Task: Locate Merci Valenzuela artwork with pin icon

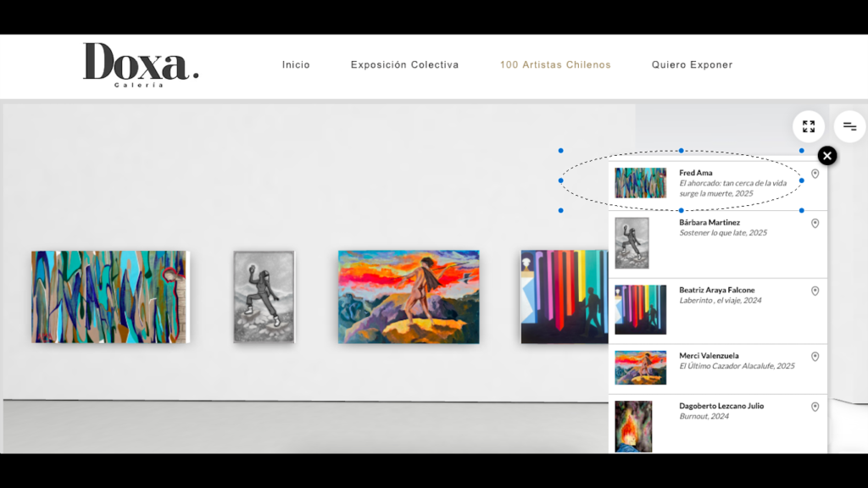Action: click(x=815, y=357)
